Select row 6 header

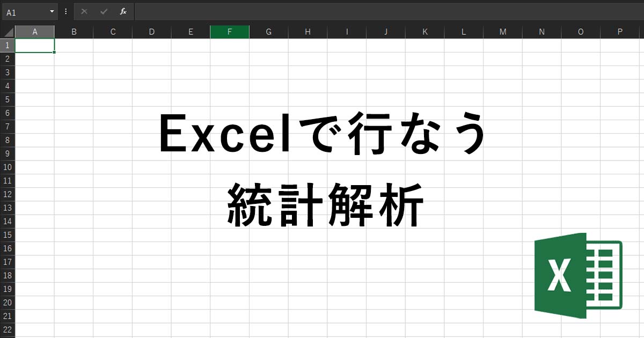8,113
